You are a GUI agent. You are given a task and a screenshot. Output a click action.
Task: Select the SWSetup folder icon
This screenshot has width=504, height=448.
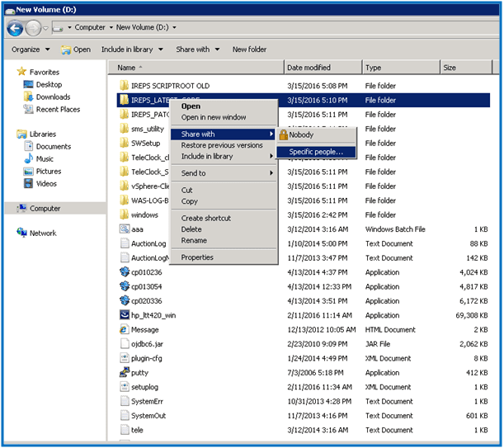tap(124, 143)
